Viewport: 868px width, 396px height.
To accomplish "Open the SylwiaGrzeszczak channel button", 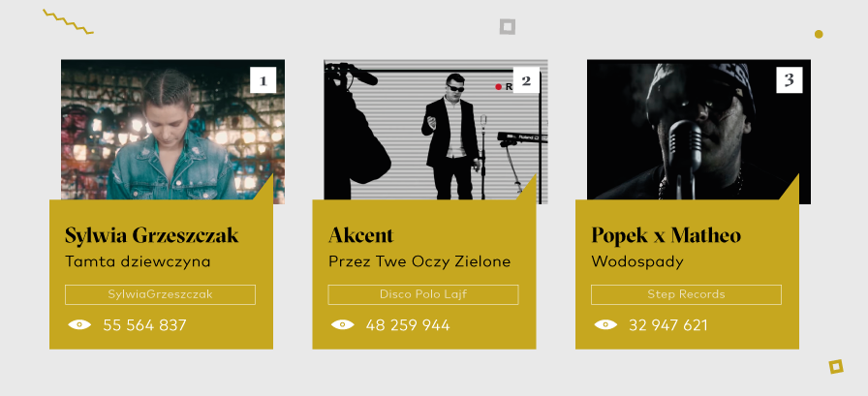I will click(x=160, y=294).
